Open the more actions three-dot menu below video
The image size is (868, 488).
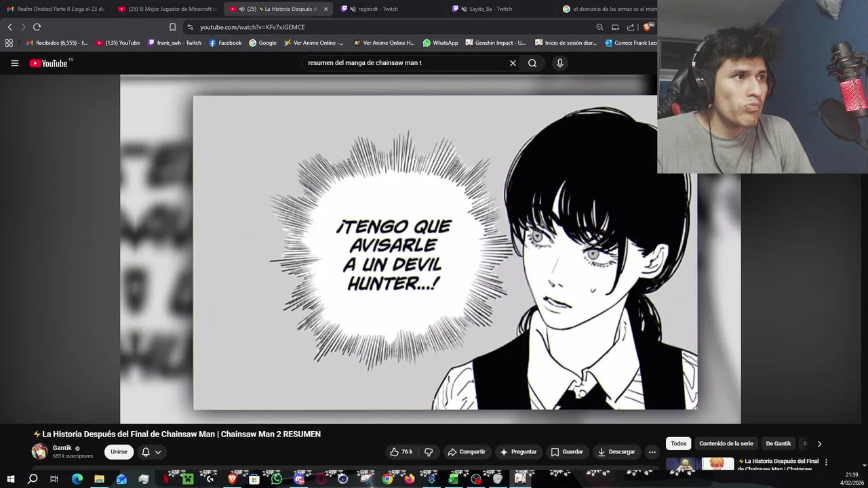[x=652, y=452]
